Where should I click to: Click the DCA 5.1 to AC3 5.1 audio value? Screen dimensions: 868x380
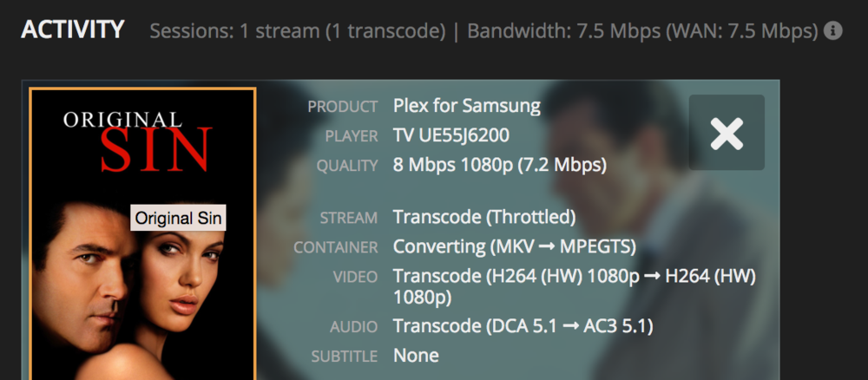523,326
